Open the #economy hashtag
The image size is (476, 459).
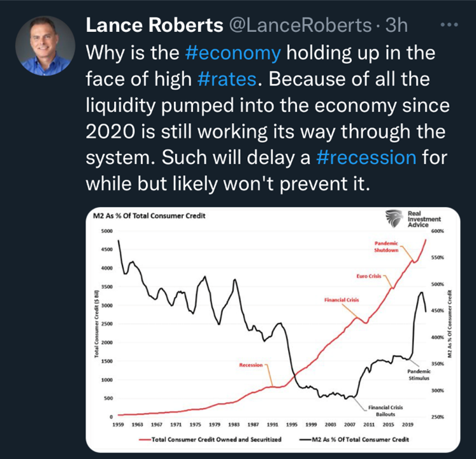tap(233, 52)
